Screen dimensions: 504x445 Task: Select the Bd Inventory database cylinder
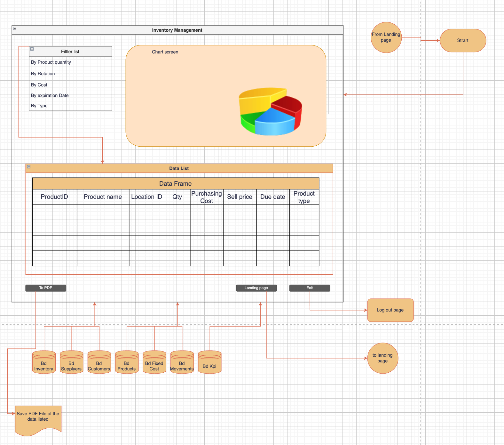click(x=44, y=362)
